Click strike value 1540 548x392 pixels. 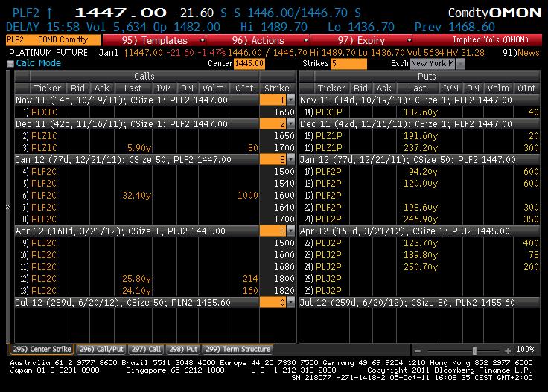click(x=284, y=184)
